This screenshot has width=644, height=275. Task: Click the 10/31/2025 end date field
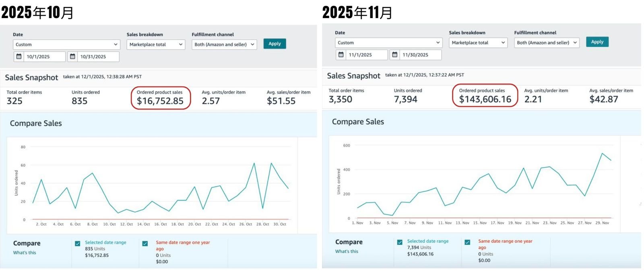98,57
